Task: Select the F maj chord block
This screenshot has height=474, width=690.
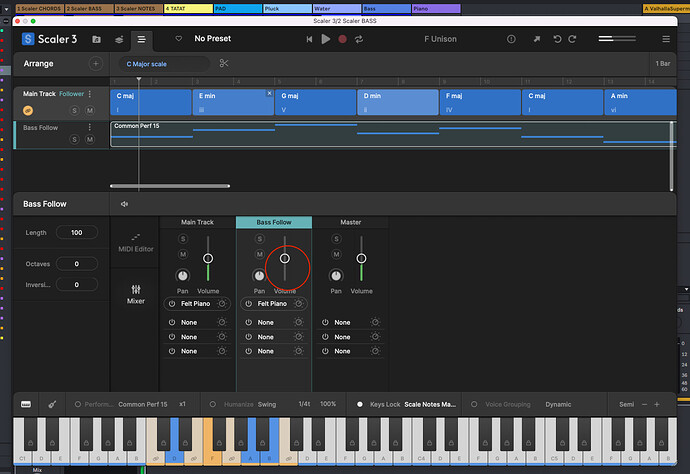Action: point(480,102)
